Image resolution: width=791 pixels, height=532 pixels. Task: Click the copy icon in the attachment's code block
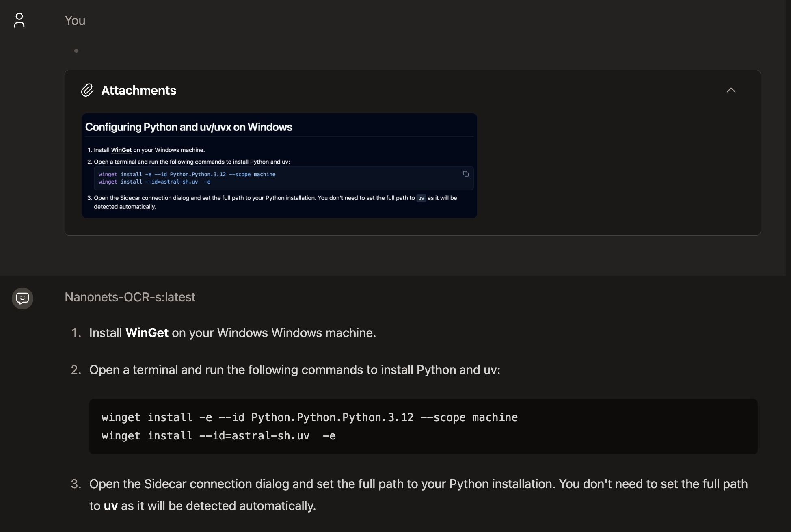coord(466,174)
